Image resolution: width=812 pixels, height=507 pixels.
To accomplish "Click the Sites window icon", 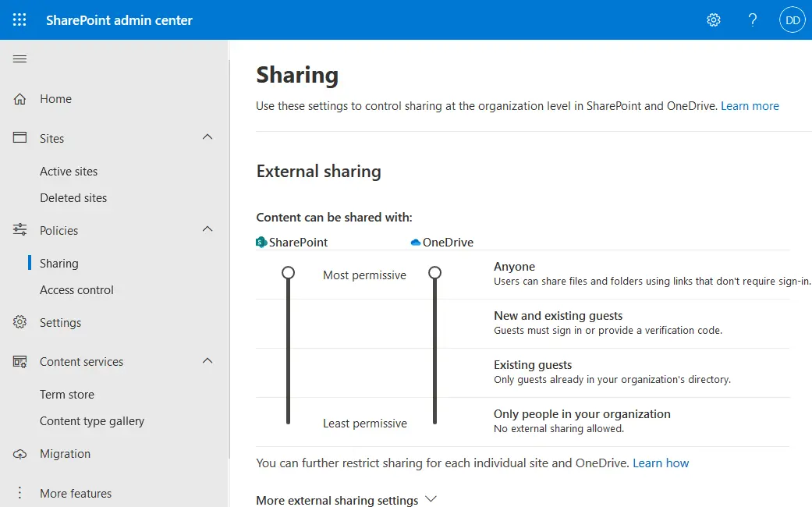I will (x=20, y=138).
